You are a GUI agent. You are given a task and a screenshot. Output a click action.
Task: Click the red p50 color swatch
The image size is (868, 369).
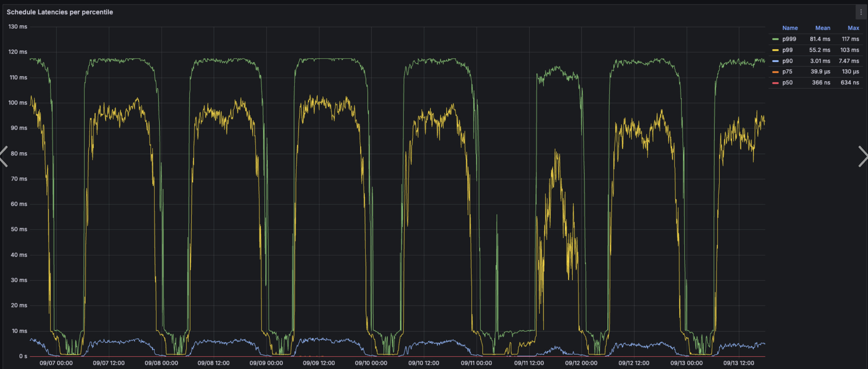[x=775, y=83]
